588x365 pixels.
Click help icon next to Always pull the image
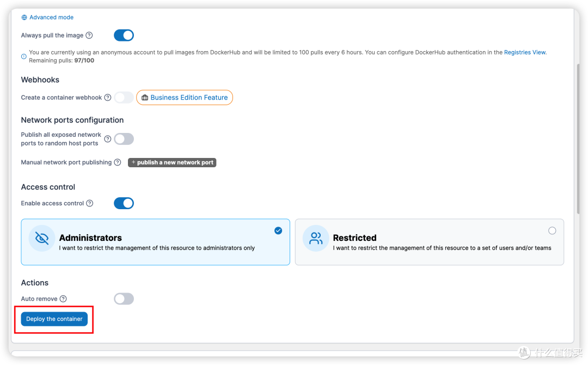(x=89, y=35)
